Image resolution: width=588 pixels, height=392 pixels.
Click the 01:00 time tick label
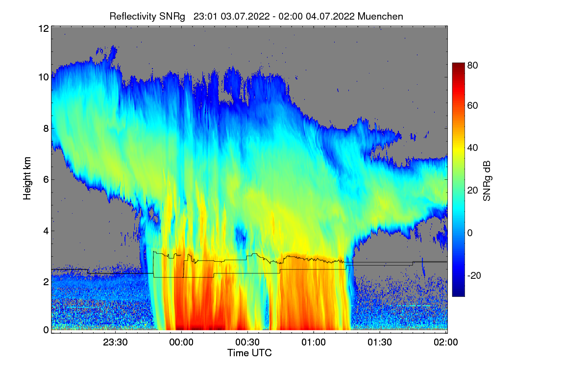(x=314, y=343)
